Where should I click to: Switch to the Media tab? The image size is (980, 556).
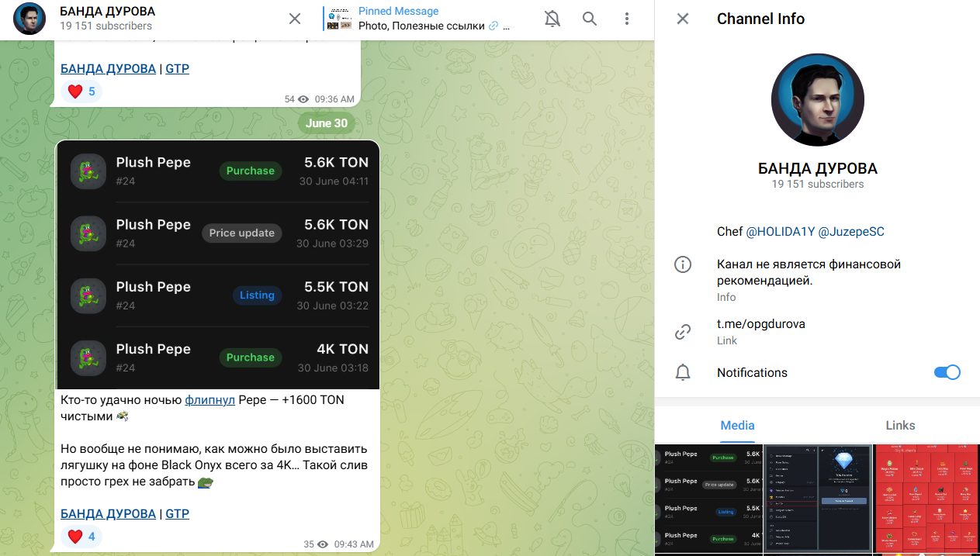tap(737, 426)
